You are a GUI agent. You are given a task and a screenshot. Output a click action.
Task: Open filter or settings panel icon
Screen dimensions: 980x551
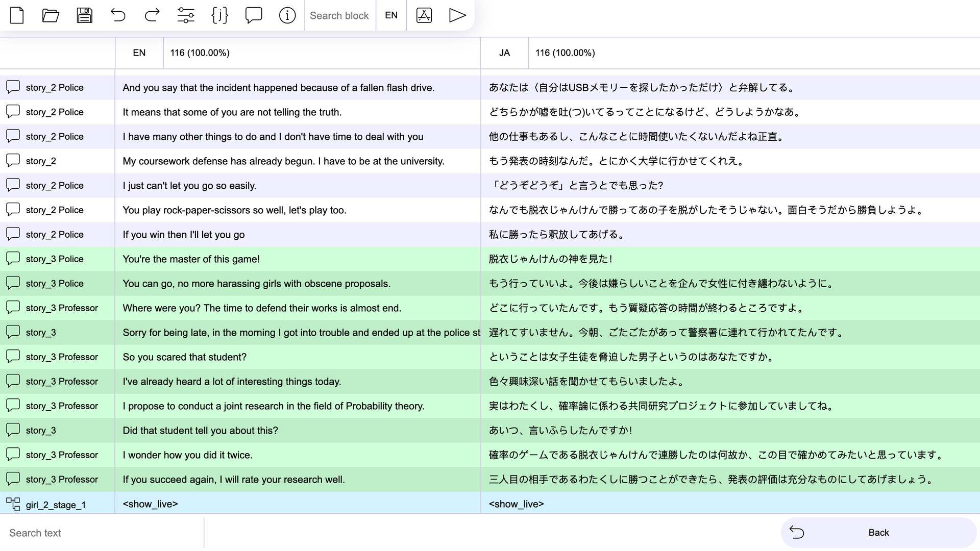point(186,15)
